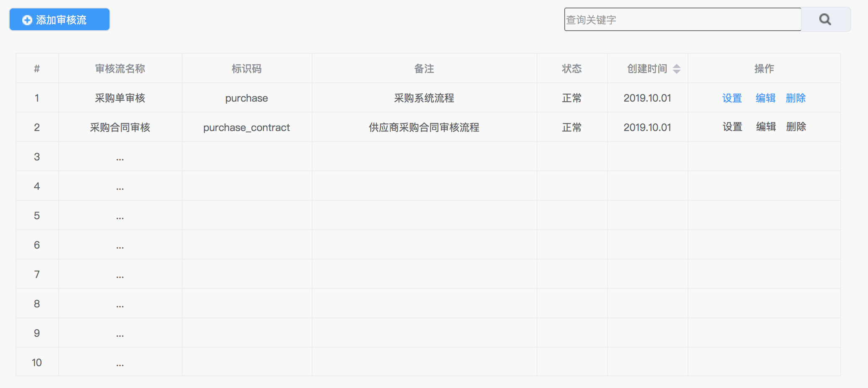
Task: Click the 创建时间 column header
Action: [x=646, y=68]
